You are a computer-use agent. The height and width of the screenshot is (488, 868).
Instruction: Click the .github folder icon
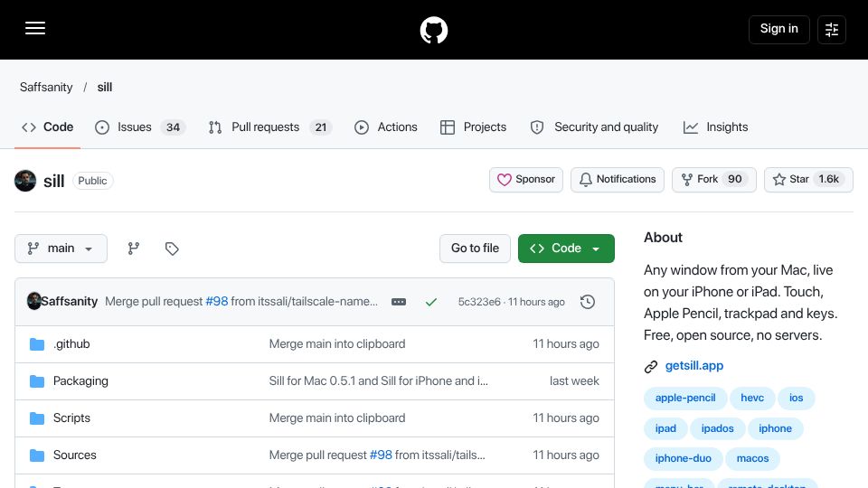click(37, 344)
